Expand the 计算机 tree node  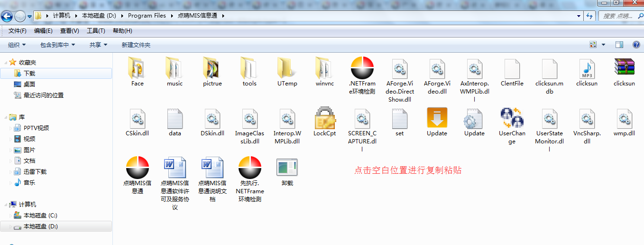[5, 205]
